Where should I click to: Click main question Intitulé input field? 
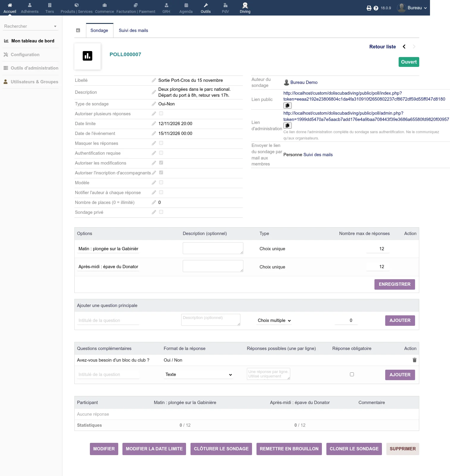[108, 320]
